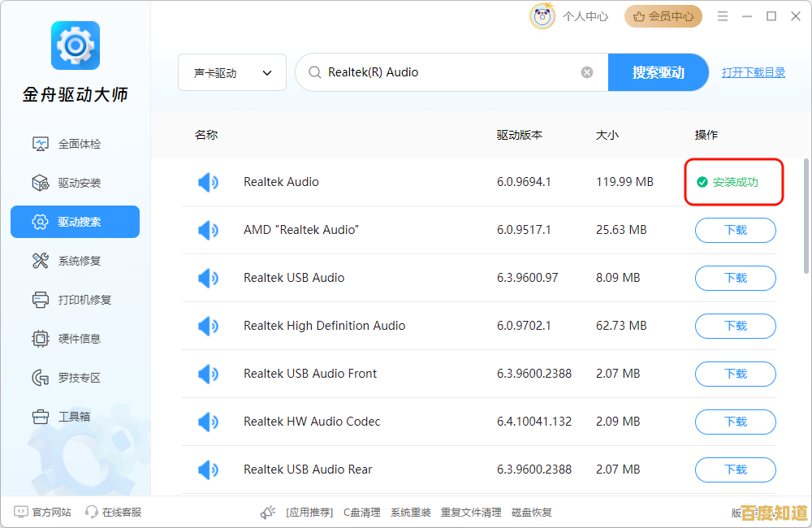This screenshot has height=528, width=812.
Task: Click the app logo gear icon
Action: (x=75, y=45)
